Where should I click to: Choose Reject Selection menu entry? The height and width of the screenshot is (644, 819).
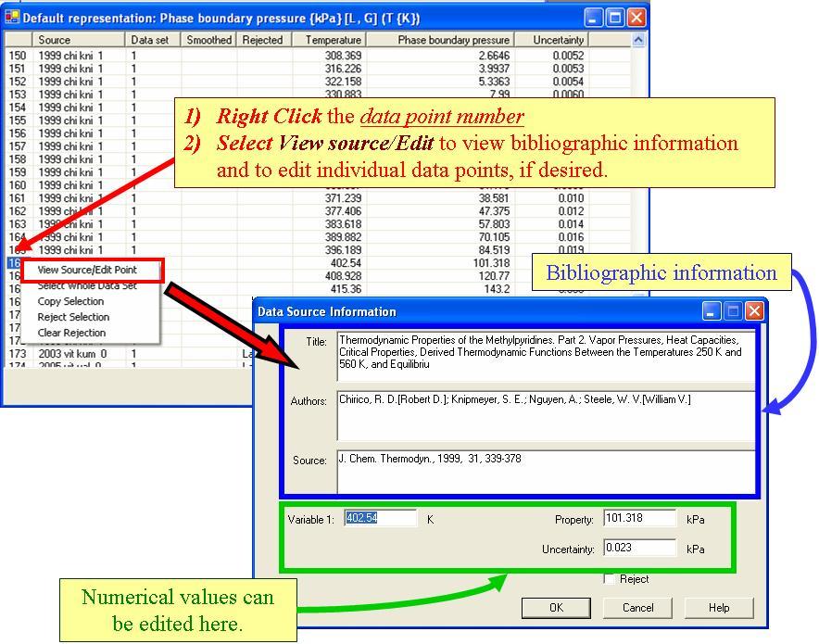(73, 317)
